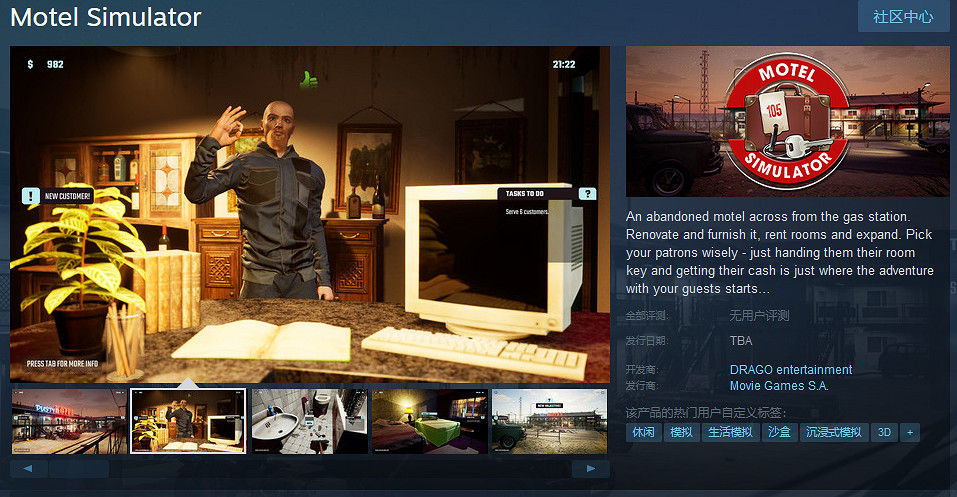Click the 3D tag

pos(883,433)
